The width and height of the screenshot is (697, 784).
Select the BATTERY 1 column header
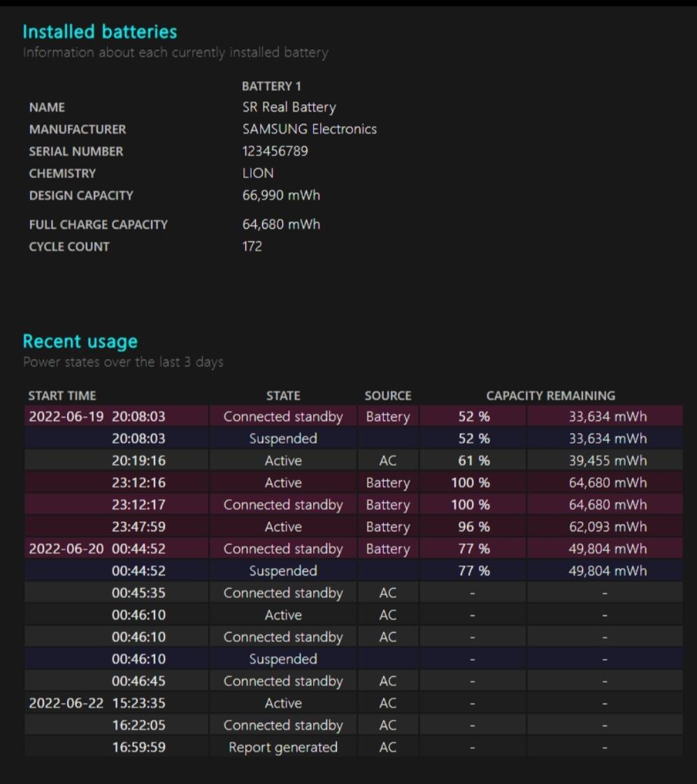tap(271, 86)
